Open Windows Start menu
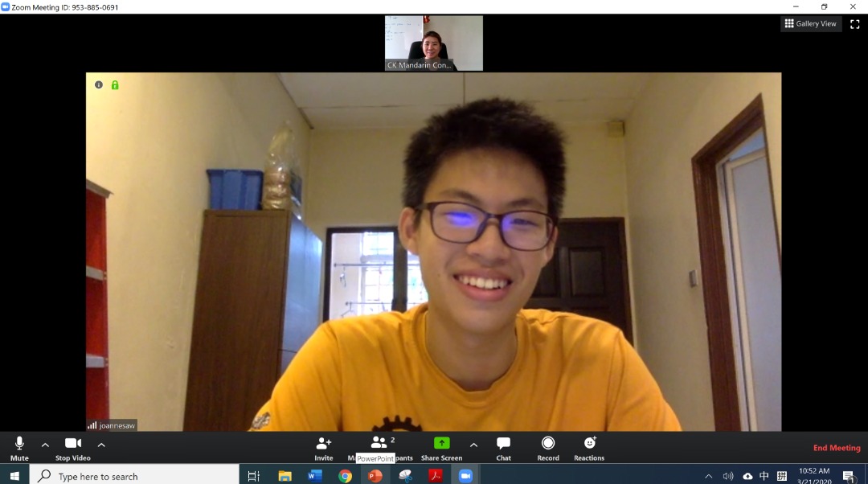 14,476
